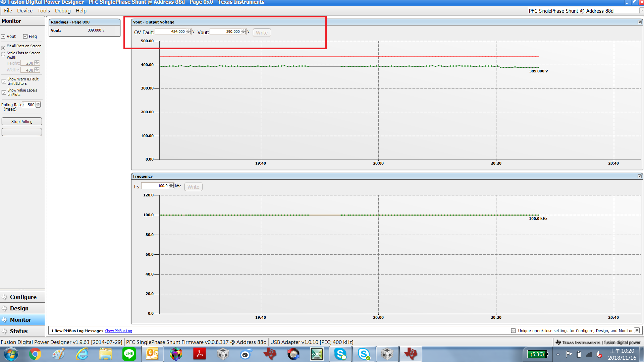
Task: Open the Show PMBus Log link
Action: click(118, 331)
